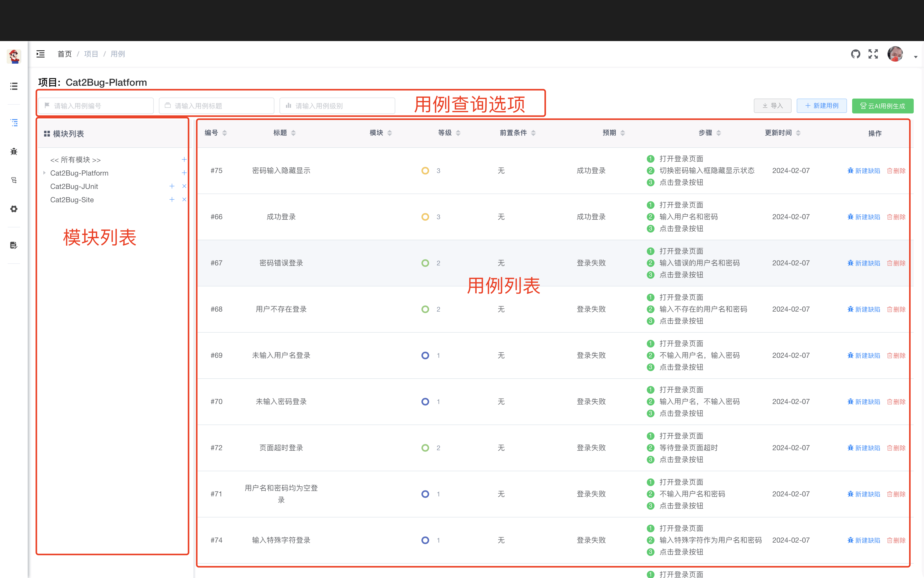
Task: Click 新建缺陷 for case #66
Action: coord(864,217)
